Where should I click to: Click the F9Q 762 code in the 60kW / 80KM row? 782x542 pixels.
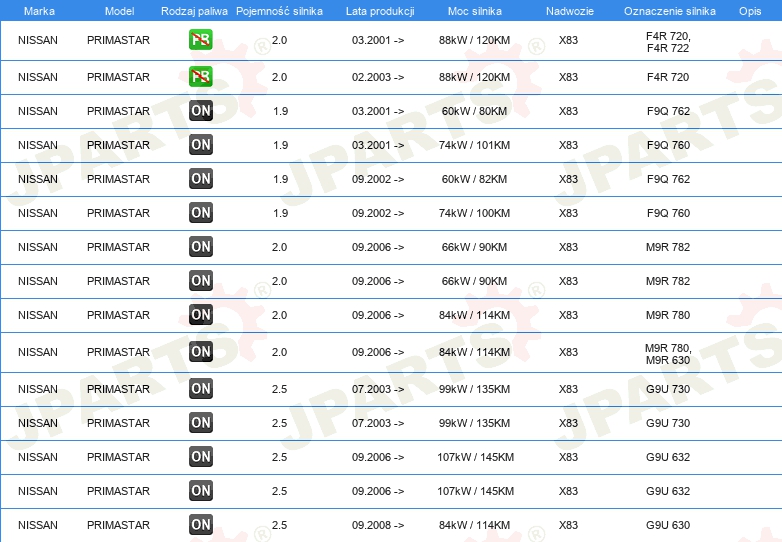[x=668, y=111]
